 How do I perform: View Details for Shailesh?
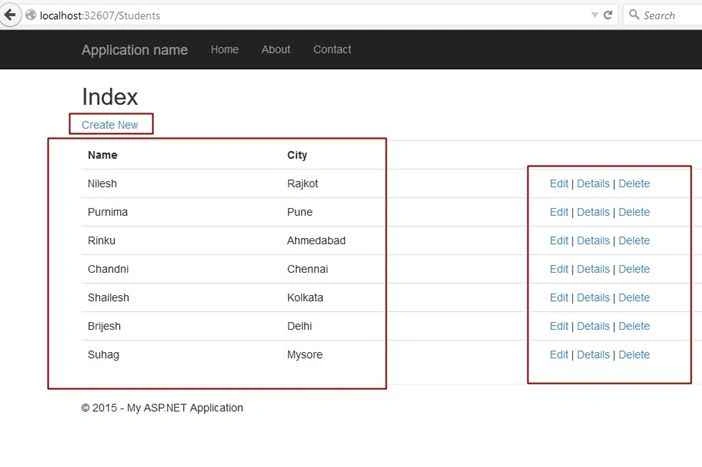pyautogui.click(x=593, y=298)
